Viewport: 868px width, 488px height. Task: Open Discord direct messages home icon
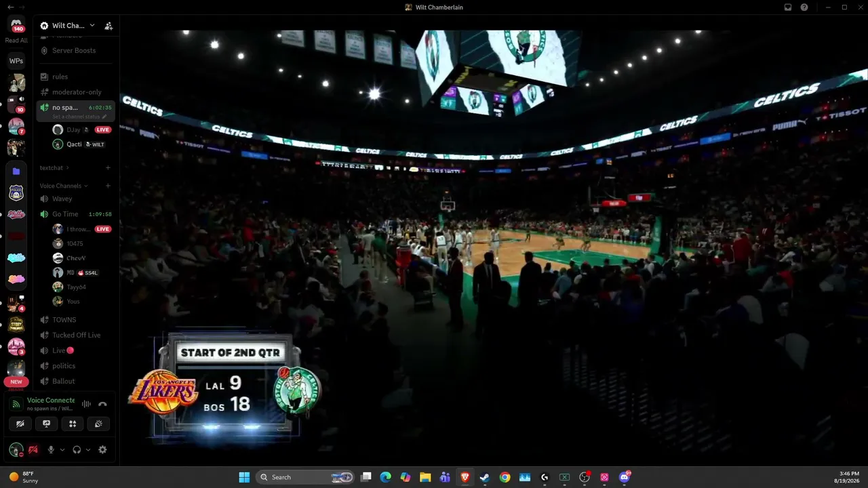click(16, 24)
